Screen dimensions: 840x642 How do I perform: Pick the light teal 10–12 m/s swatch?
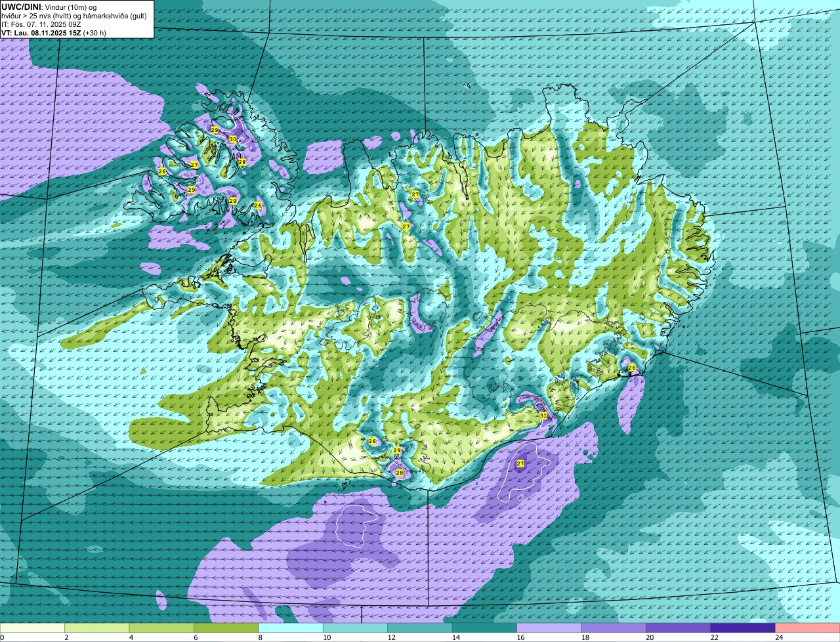pos(356,628)
